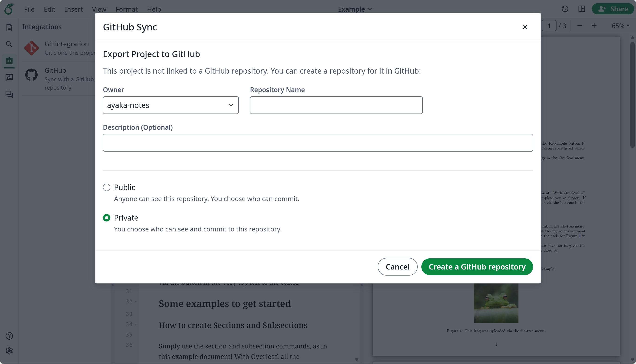Viewport: 636px width, 364px height.
Task: Open the 65% zoom level dropdown
Action: tap(620, 26)
